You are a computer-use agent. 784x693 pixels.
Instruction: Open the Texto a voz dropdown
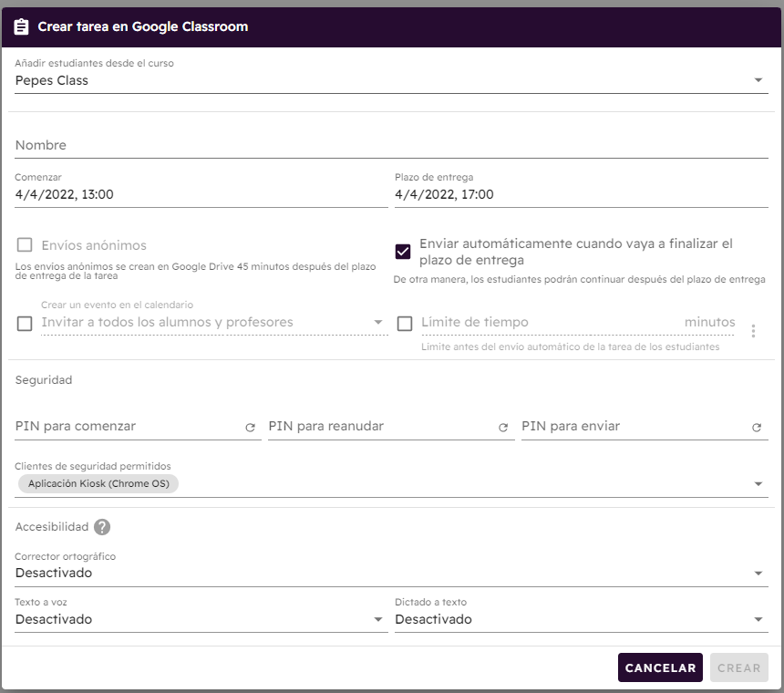[x=201, y=619]
